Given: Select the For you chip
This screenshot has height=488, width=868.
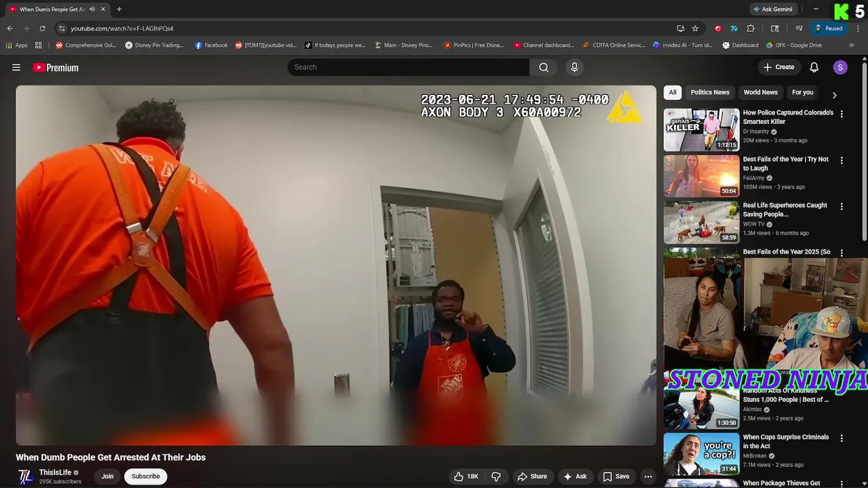Looking at the screenshot, I should pos(802,92).
